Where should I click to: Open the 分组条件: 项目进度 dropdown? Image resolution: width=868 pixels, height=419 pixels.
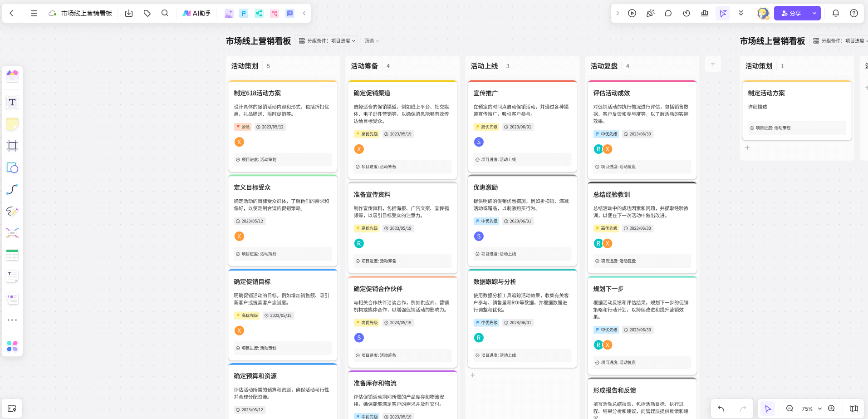tap(327, 41)
